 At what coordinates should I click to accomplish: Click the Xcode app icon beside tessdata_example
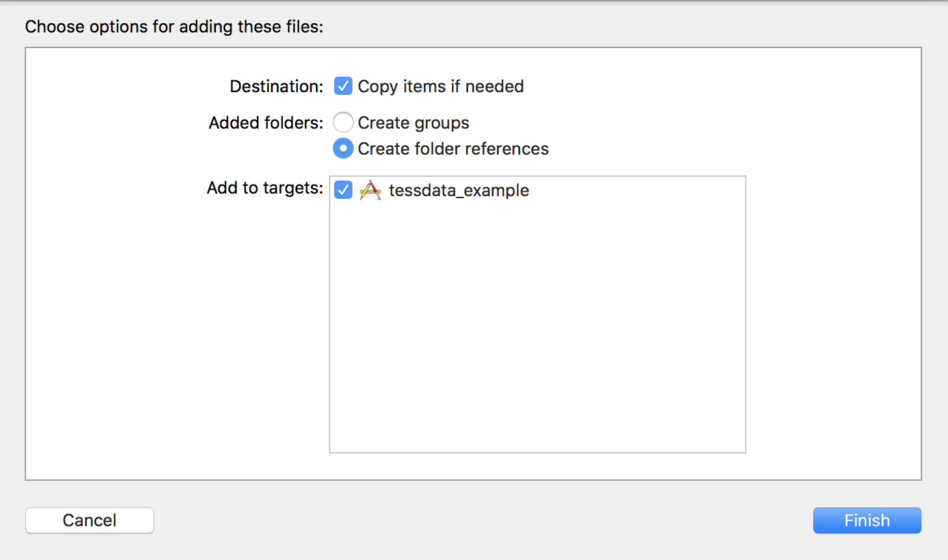tap(370, 190)
